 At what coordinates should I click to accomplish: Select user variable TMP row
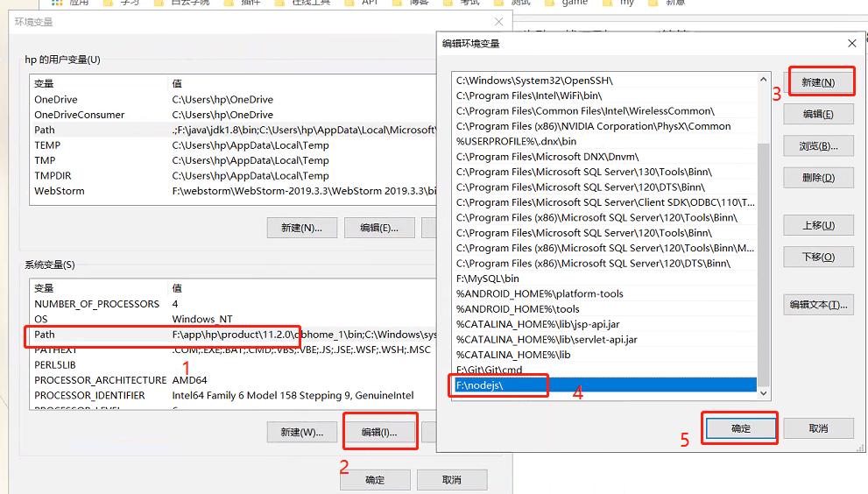(233, 160)
